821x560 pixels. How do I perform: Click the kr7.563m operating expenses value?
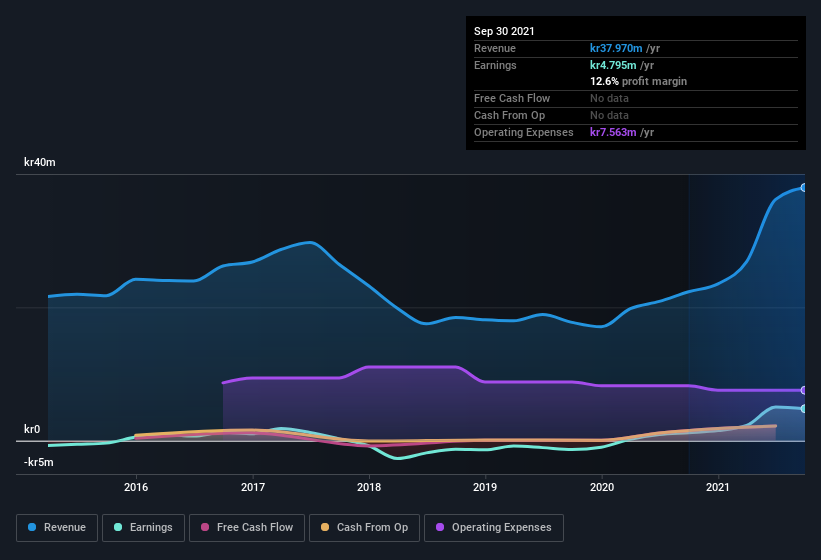click(613, 132)
